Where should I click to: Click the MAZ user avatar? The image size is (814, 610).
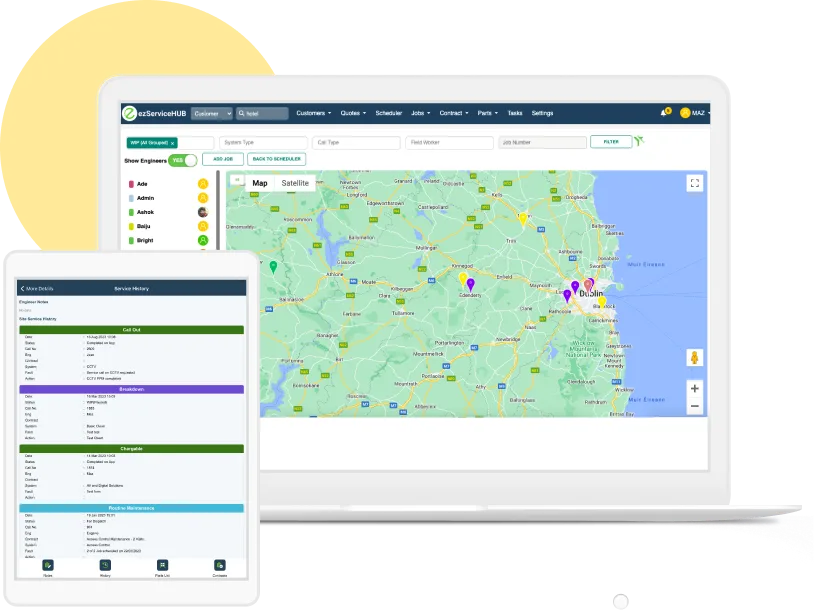(x=685, y=113)
